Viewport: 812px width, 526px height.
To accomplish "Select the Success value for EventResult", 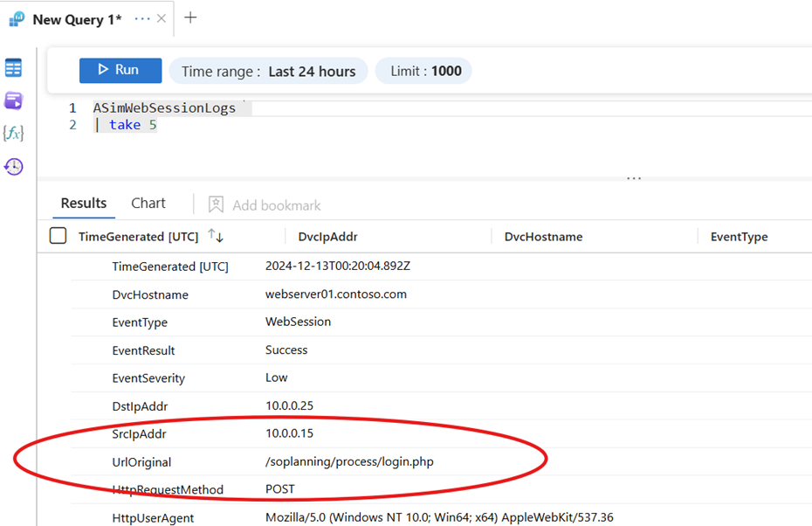I will pos(286,350).
